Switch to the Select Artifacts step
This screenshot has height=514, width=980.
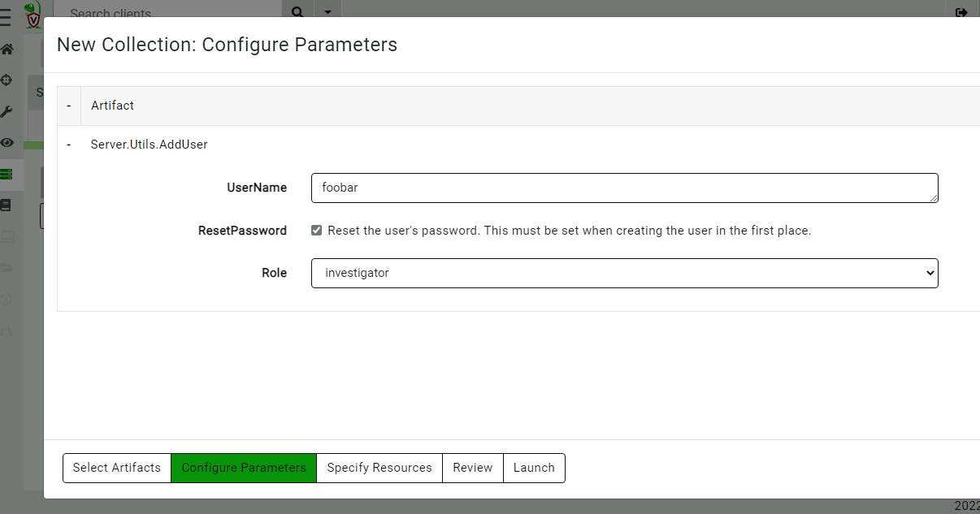pos(116,468)
